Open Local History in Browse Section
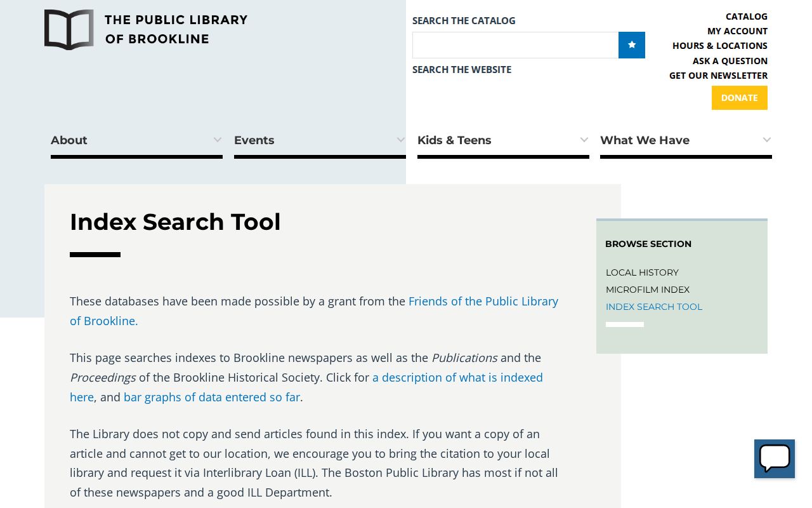The image size is (812, 508). (x=642, y=272)
